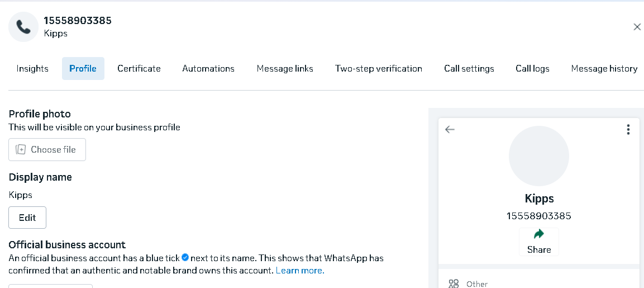
Task: Switch to the Certificate tab
Action: coord(139,69)
